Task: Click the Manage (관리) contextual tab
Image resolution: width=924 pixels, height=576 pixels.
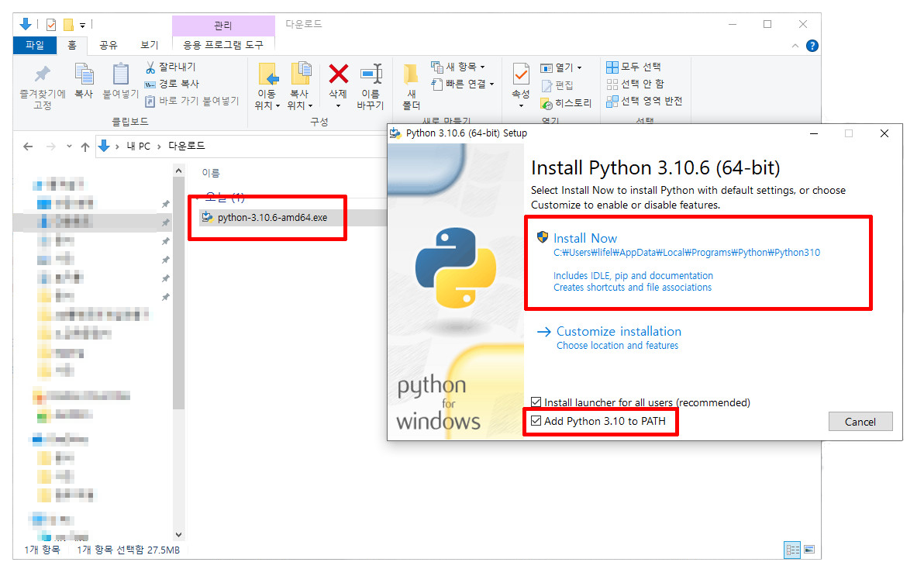Action: 223,26
